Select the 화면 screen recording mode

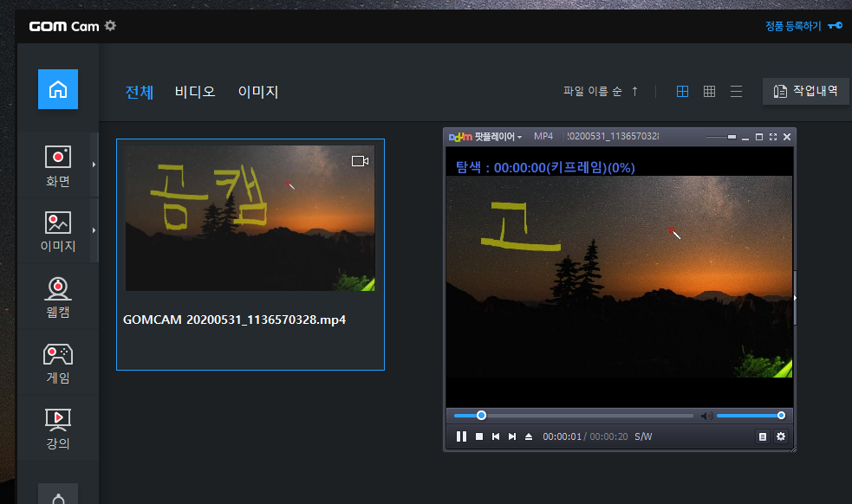[x=57, y=165]
